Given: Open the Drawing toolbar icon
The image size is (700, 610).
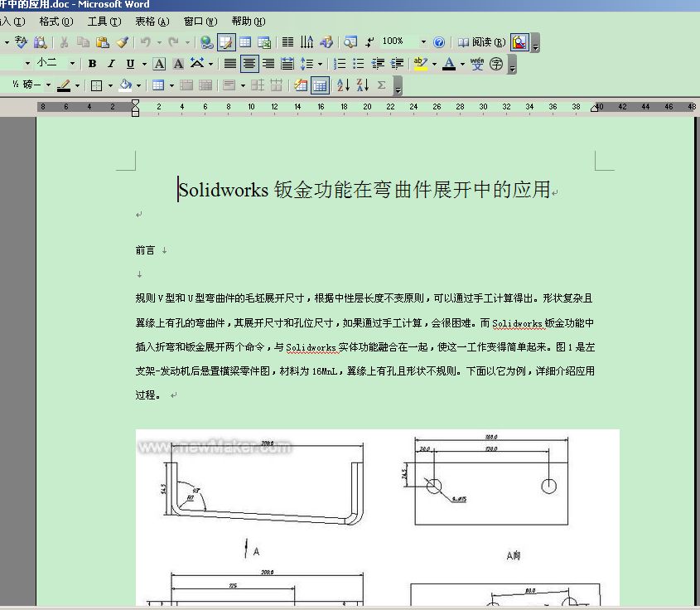Looking at the screenshot, I should coord(326,42).
